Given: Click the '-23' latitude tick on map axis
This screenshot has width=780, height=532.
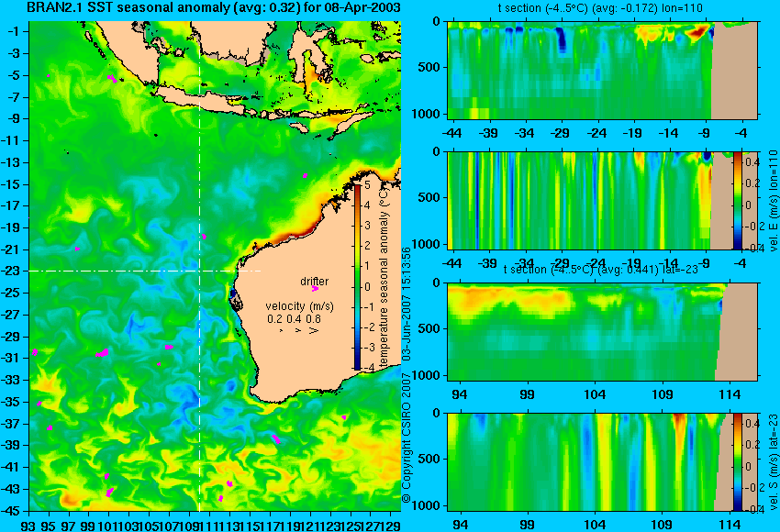Looking at the screenshot, I should pos(13,272).
